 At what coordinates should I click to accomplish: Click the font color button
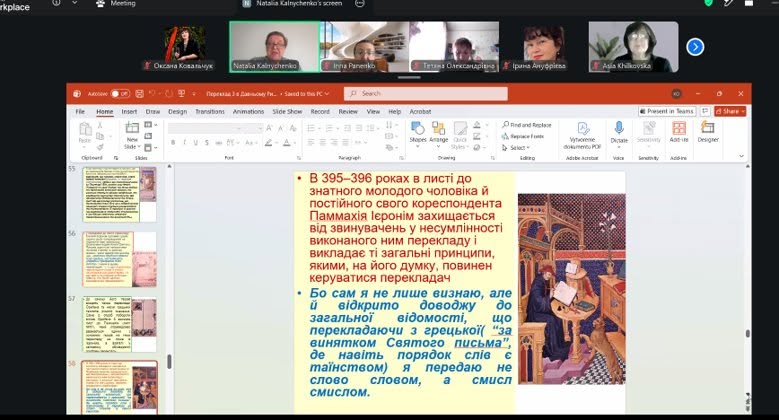pos(287,143)
